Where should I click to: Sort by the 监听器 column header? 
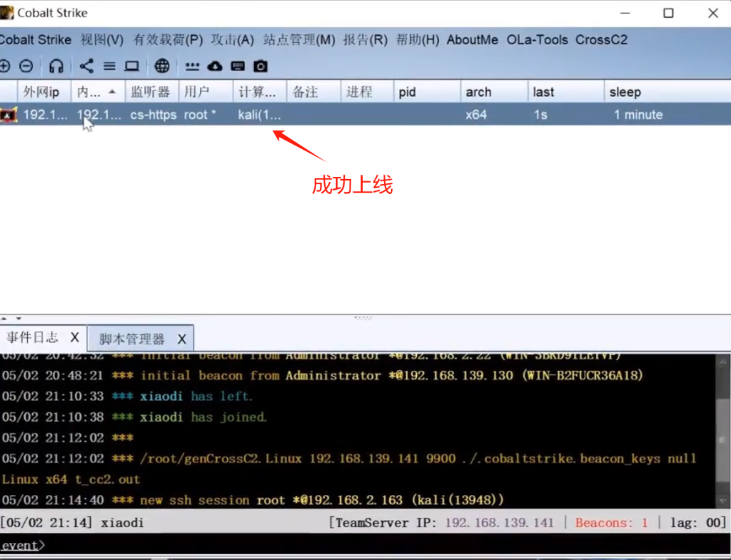coord(152,92)
